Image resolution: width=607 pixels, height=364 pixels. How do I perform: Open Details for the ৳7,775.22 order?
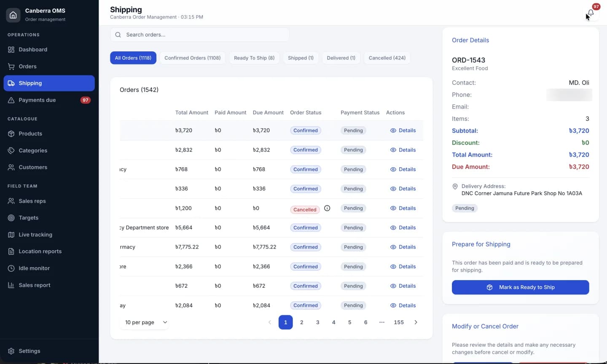tap(403, 247)
